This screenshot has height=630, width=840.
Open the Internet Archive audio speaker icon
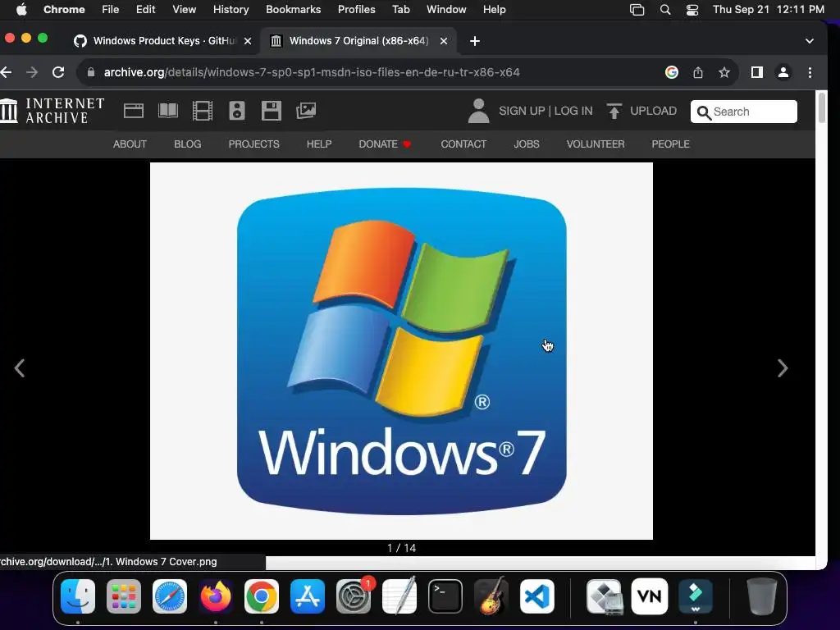237,111
